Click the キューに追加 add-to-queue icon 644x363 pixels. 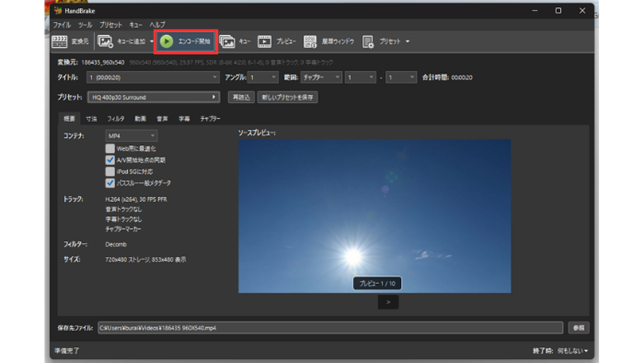[105, 41]
